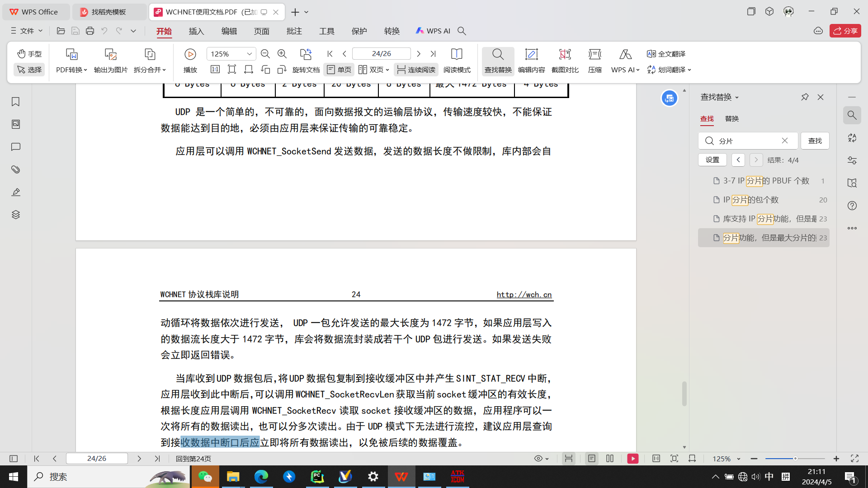Jump to first page in toolbar

point(330,54)
